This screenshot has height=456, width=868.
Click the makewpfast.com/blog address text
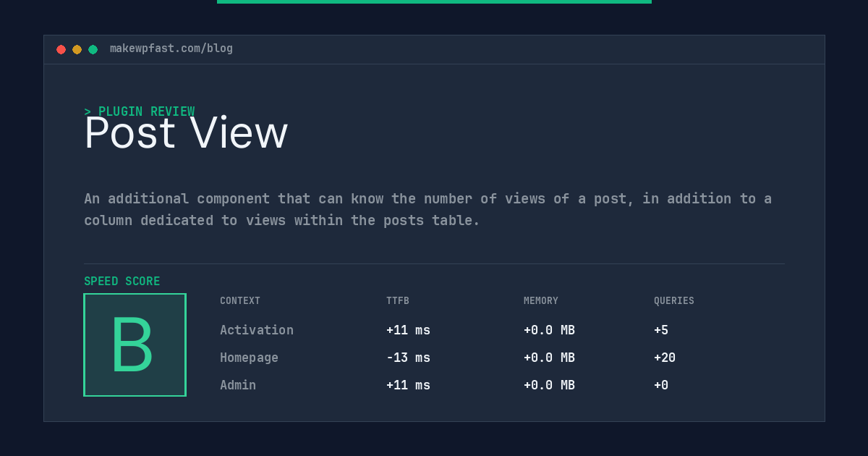point(171,48)
